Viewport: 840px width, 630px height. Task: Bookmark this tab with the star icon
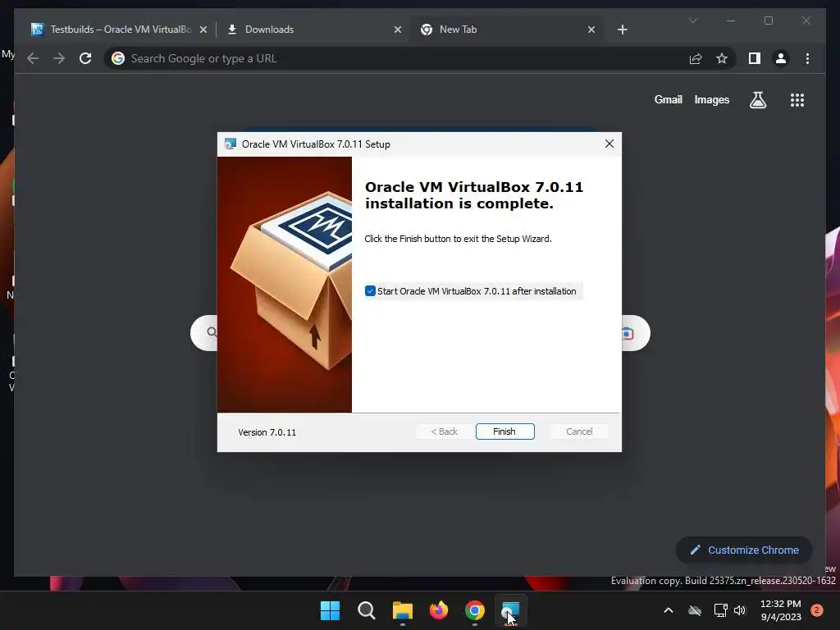(x=722, y=58)
